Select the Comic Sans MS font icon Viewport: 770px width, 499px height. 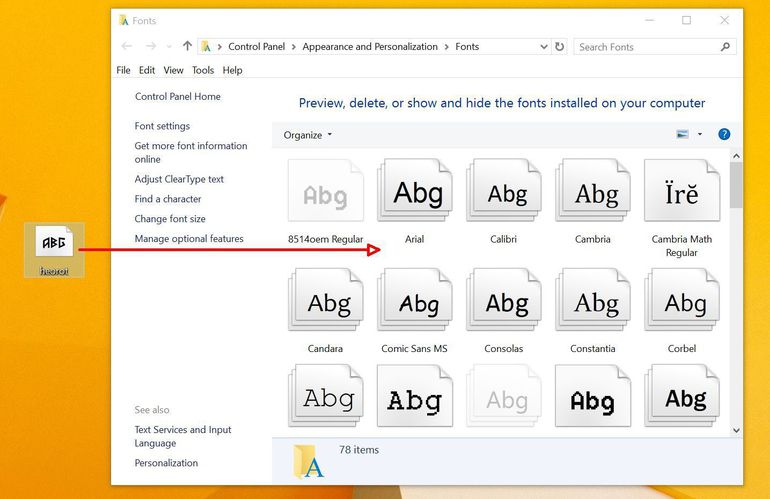coord(415,300)
